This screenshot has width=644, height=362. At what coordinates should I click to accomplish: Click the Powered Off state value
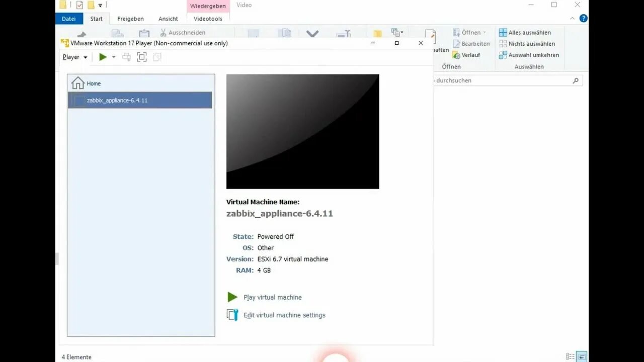pos(275,236)
